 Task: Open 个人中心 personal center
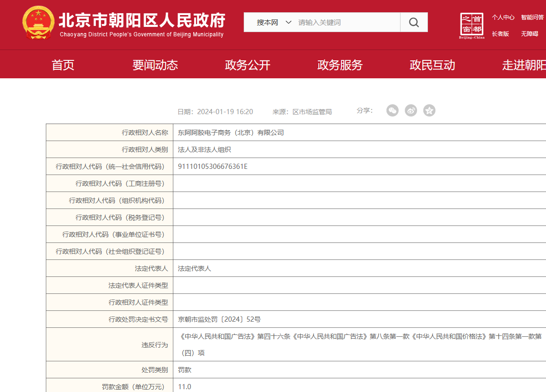click(x=504, y=17)
